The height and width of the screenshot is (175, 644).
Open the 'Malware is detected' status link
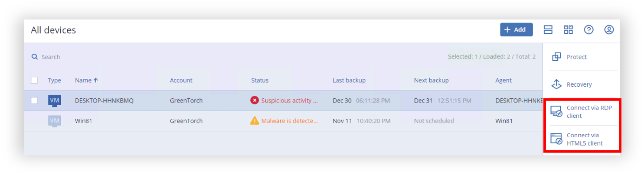pos(290,121)
